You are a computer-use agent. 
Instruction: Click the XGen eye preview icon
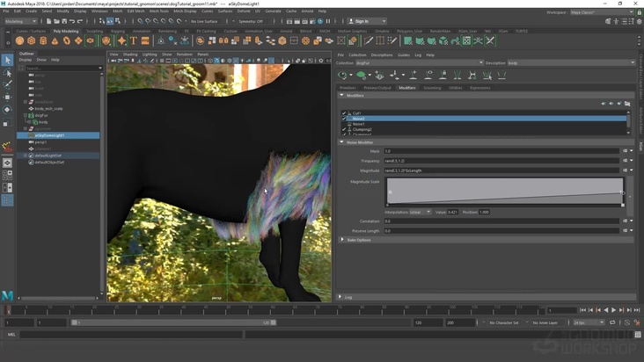tap(344, 76)
